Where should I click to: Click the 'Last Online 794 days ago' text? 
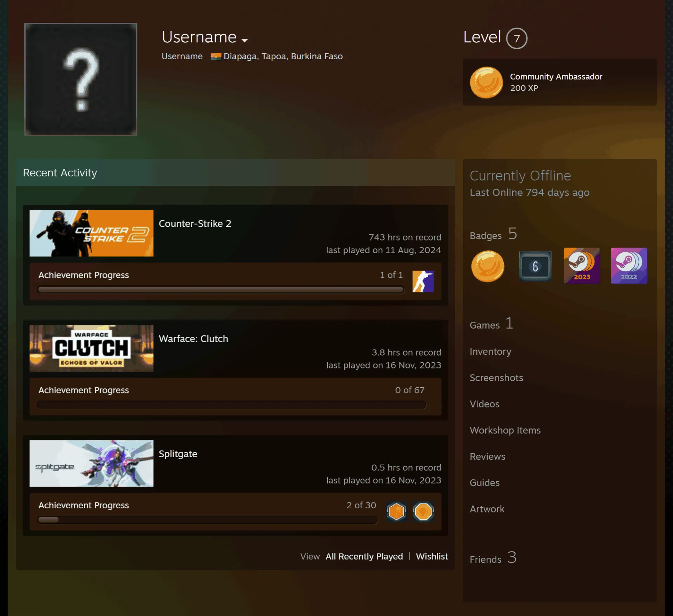(x=529, y=192)
